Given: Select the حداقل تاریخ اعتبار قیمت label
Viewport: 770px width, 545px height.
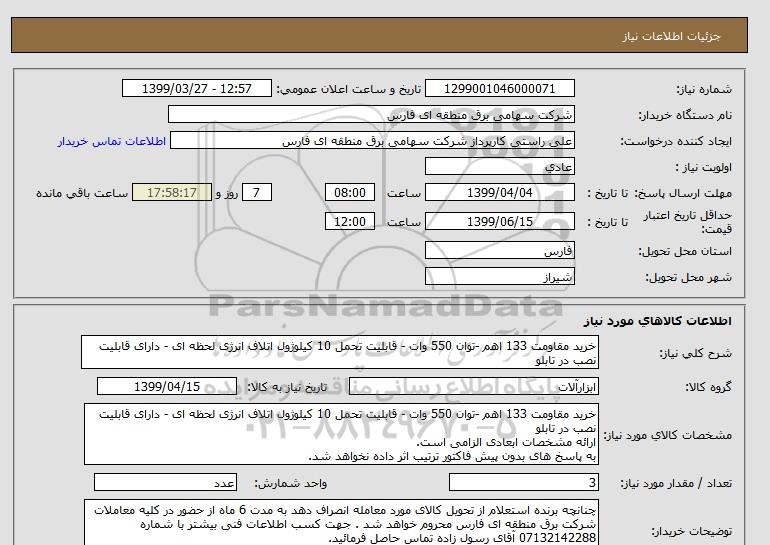Looking at the screenshot, I should pos(688,222).
